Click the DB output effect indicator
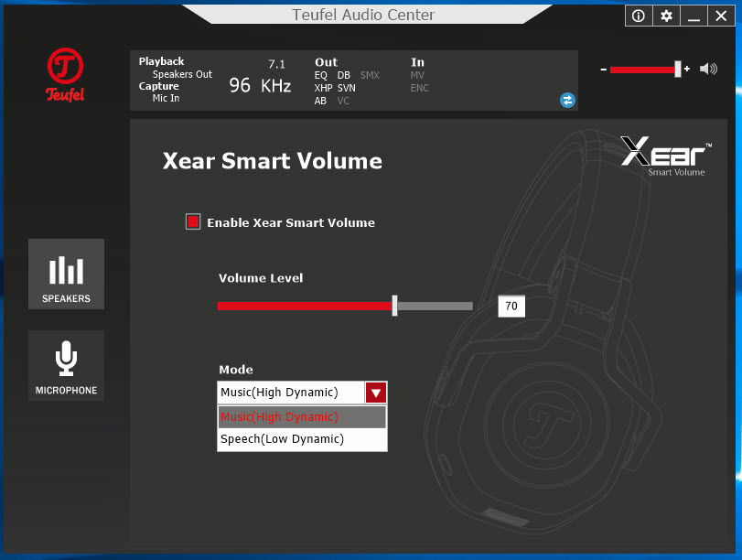The width and height of the screenshot is (742, 560). click(344, 75)
